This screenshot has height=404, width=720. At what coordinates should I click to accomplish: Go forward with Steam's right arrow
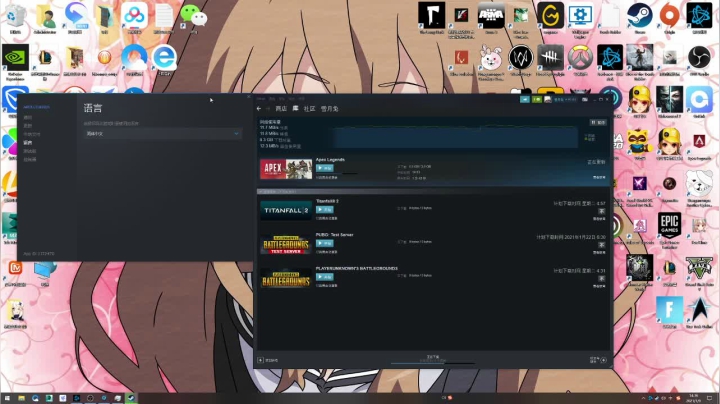coord(268,109)
